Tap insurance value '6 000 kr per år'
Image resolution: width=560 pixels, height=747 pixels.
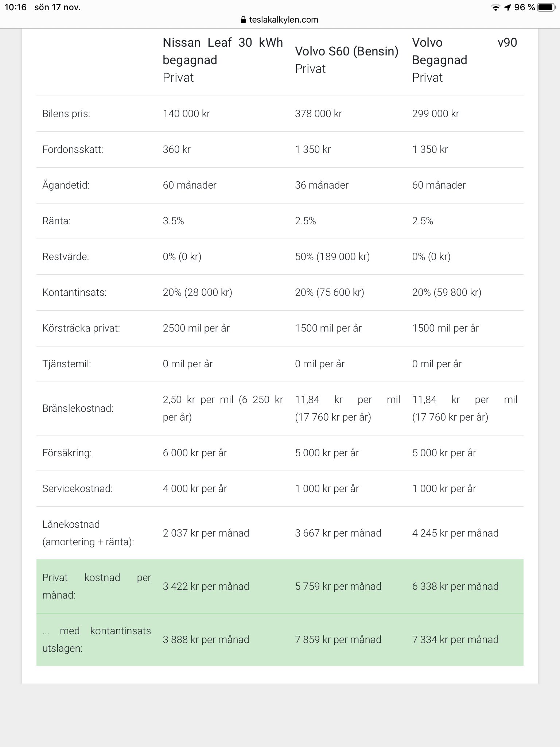pyautogui.click(x=195, y=453)
